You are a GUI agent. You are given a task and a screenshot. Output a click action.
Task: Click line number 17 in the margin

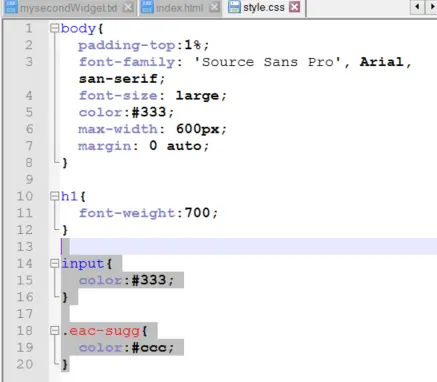pos(25,314)
